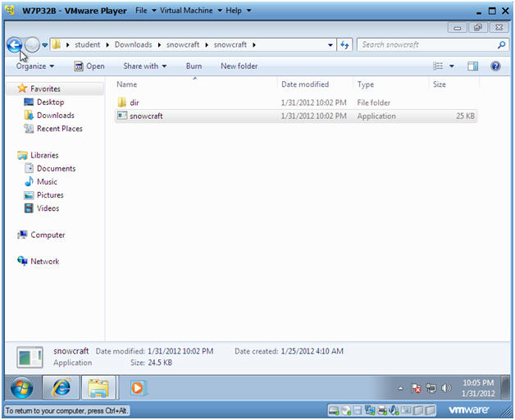This screenshot has height=420, width=515.
Task: Open the recent pages dropdown arrow
Action: tap(44, 45)
